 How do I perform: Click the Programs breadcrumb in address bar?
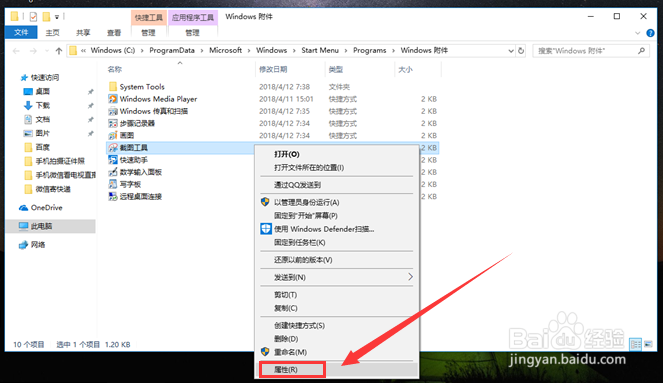370,51
